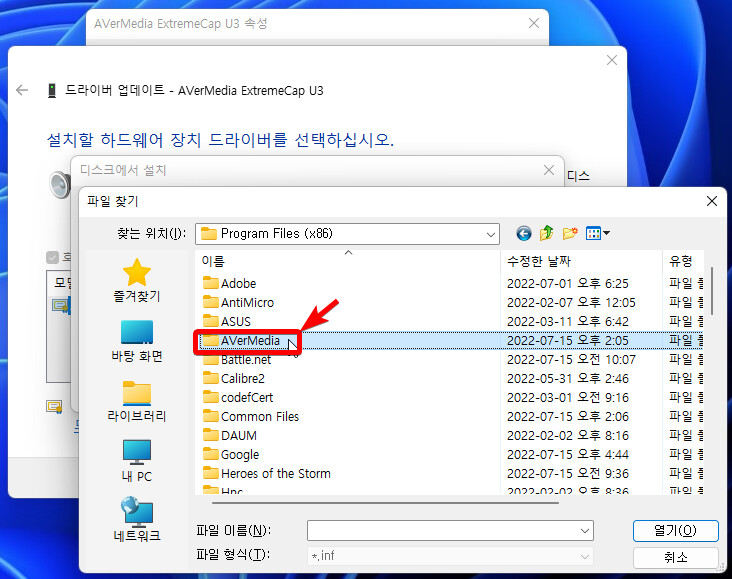
Task: Go back to last visited folder
Action: [x=523, y=233]
